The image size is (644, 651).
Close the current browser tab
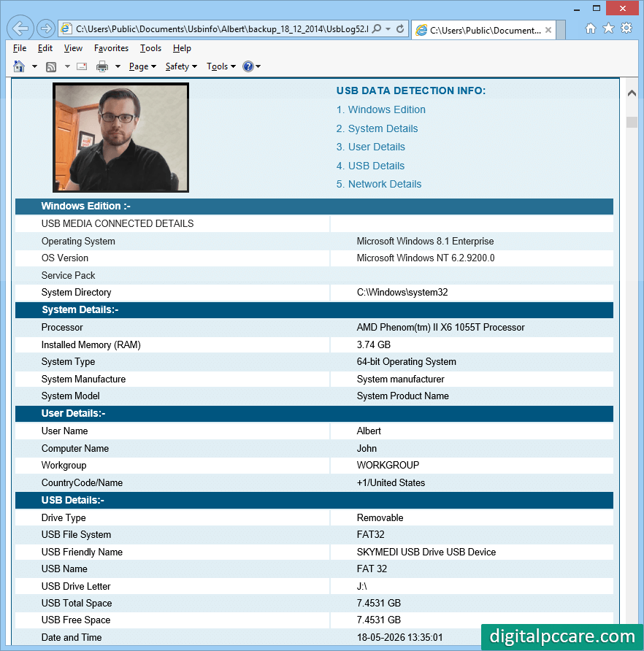tap(548, 30)
